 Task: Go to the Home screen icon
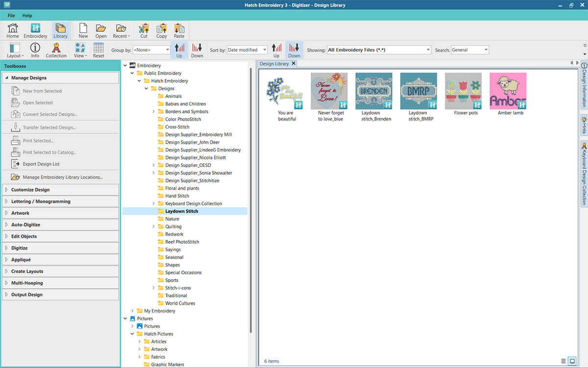tap(13, 30)
